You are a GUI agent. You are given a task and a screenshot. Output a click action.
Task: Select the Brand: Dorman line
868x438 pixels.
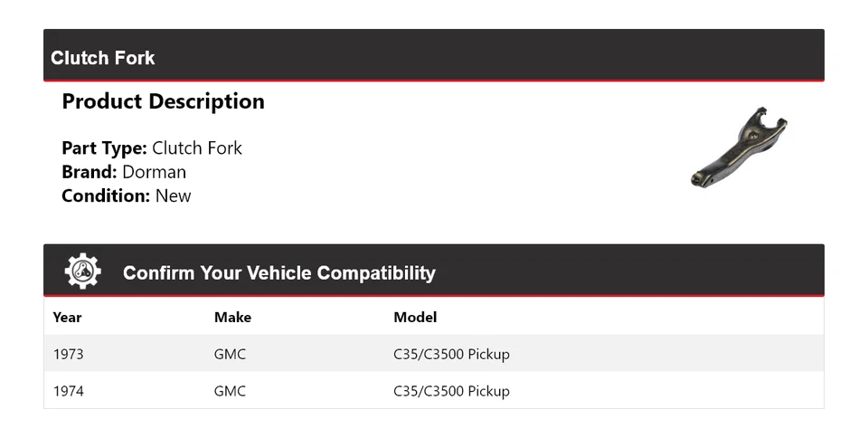click(124, 172)
